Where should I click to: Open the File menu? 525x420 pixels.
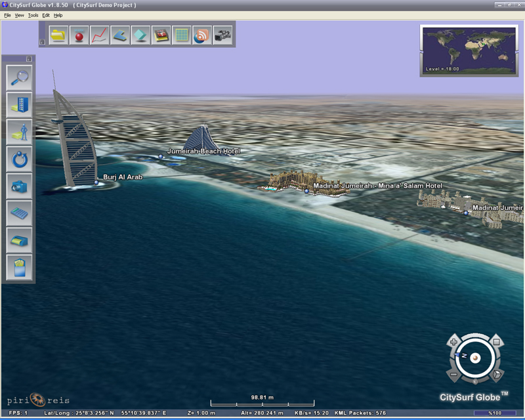[7, 15]
